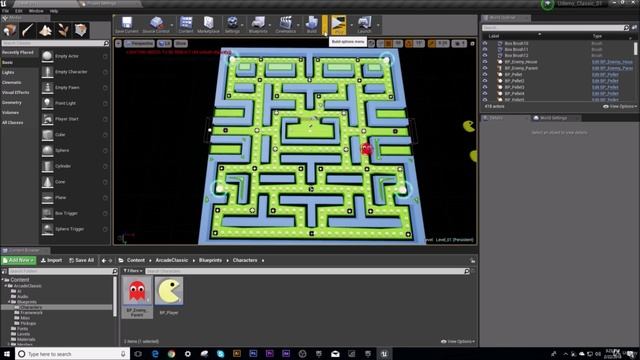Open the Perspective viewport dropdown
The height and width of the screenshot is (360, 640).
click(139, 43)
